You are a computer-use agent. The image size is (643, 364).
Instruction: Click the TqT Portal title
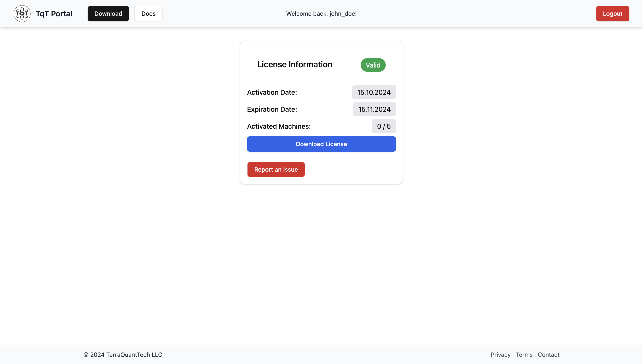[54, 14]
